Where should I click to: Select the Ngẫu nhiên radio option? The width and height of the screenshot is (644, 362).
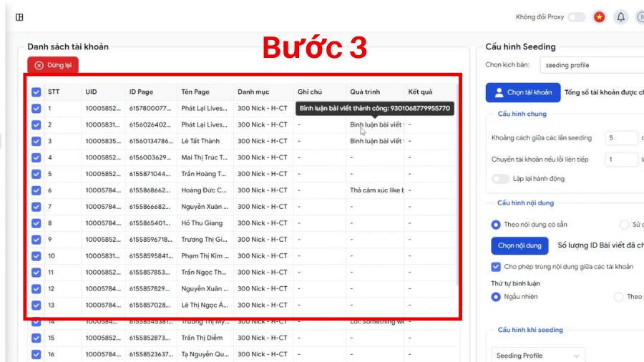coord(496,297)
